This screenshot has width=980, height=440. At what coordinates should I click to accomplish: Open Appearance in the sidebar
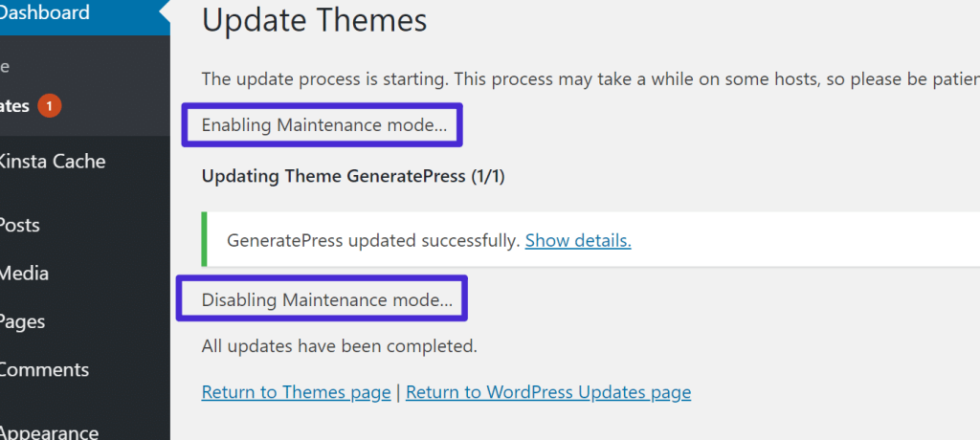[x=49, y=433]
